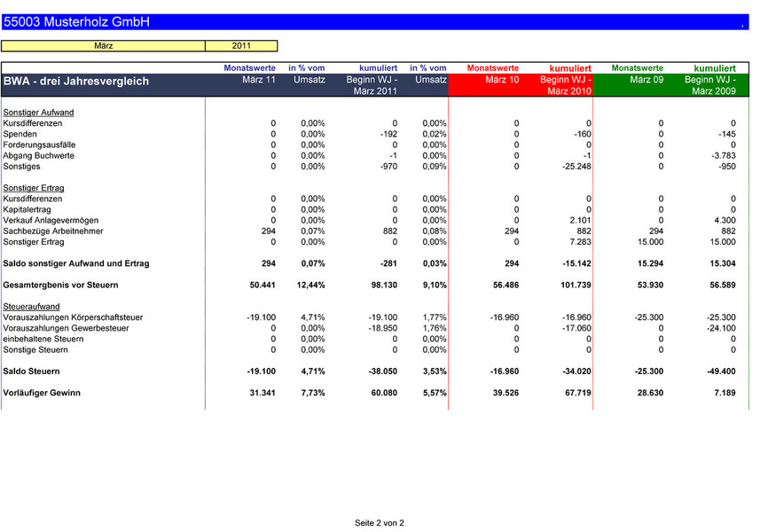Click the Gesamtergebnis value '101.739'
The width and height of the screenshot is (760, 532).
point(576,285)
